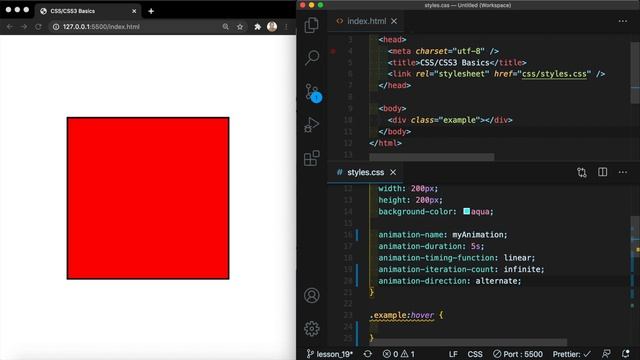
Task: Switch to the styles.css tab
Action: [x=365, y=172]
